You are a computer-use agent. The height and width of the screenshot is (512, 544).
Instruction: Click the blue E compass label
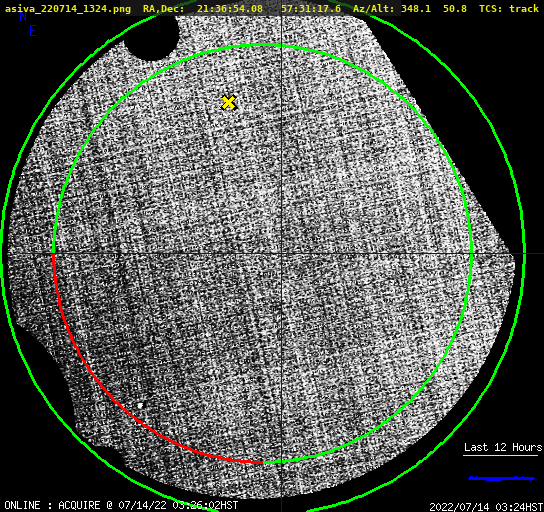click(33, 31)
